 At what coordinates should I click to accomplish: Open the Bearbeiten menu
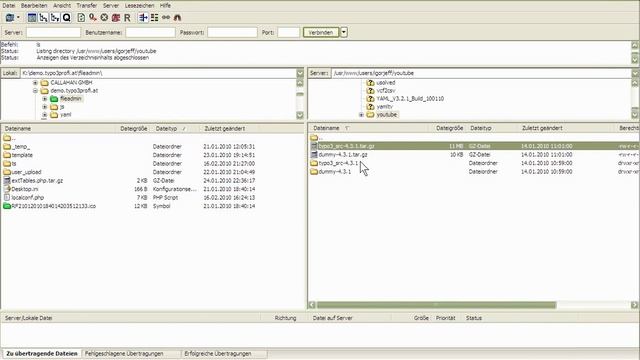34,5
